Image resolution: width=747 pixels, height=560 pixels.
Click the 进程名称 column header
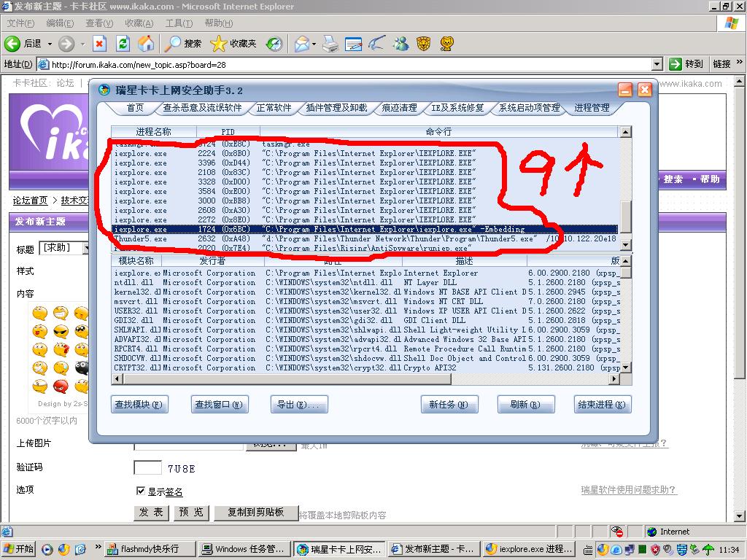coord(154,131)
